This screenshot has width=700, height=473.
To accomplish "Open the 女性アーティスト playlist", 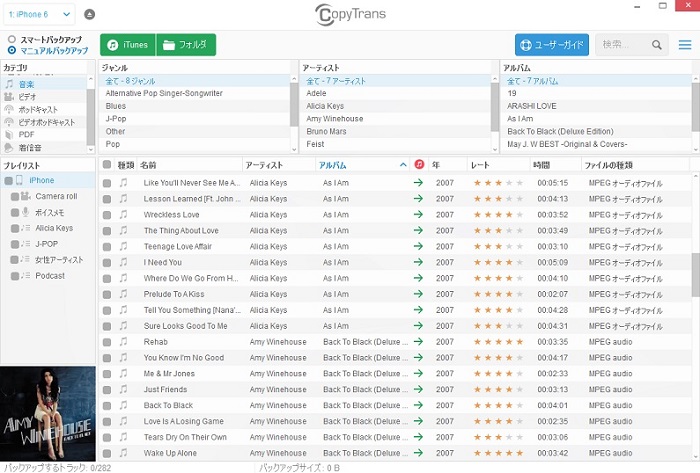I will click(59, 260).
